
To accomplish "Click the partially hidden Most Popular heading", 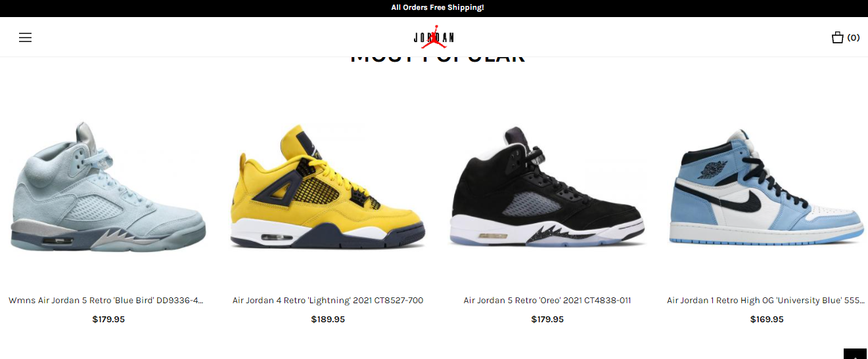I will click(438, 60).
